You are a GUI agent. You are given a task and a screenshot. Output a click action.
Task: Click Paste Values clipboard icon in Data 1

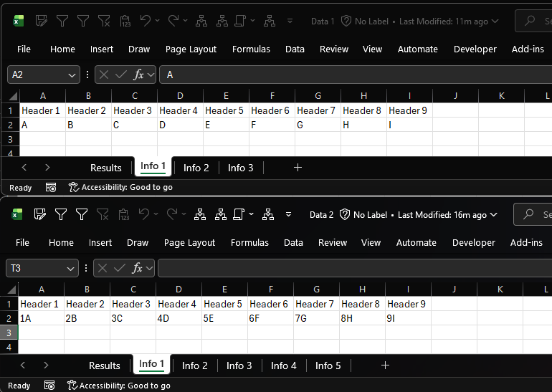click(x=125, y=21)
